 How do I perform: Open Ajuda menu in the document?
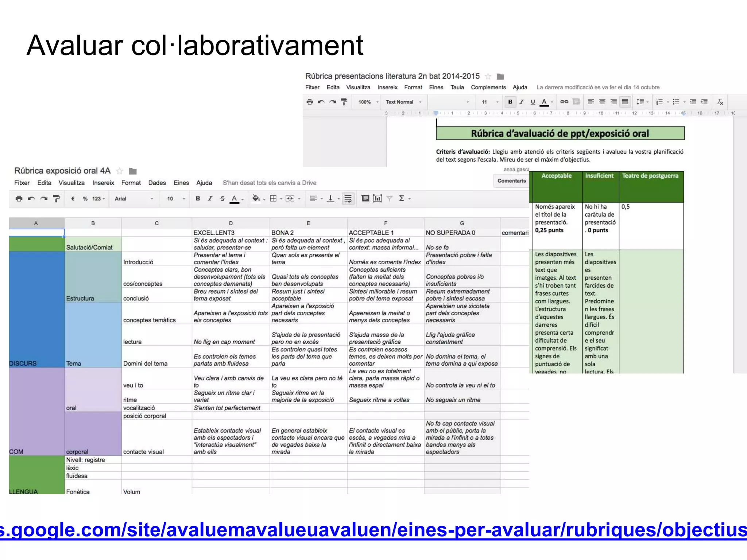point(520,87)
